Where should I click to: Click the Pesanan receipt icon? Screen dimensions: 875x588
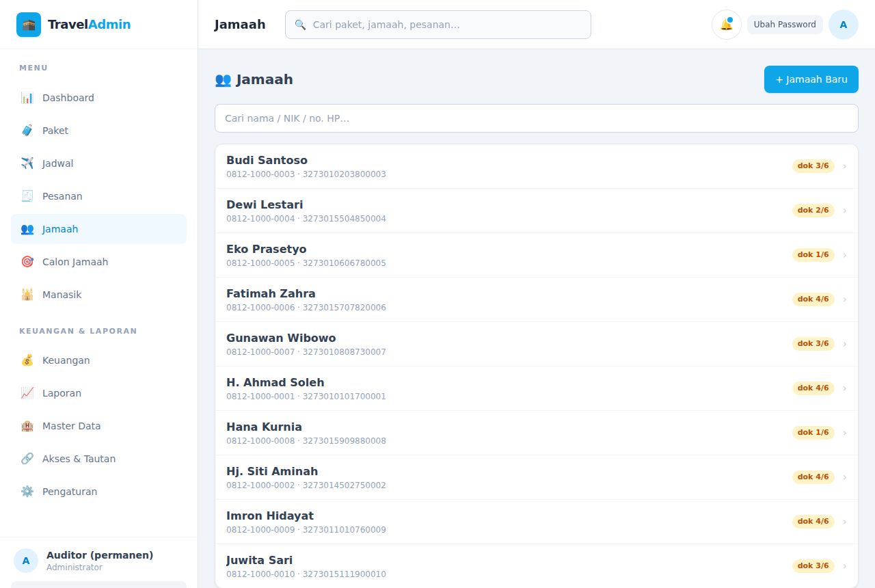27,196
